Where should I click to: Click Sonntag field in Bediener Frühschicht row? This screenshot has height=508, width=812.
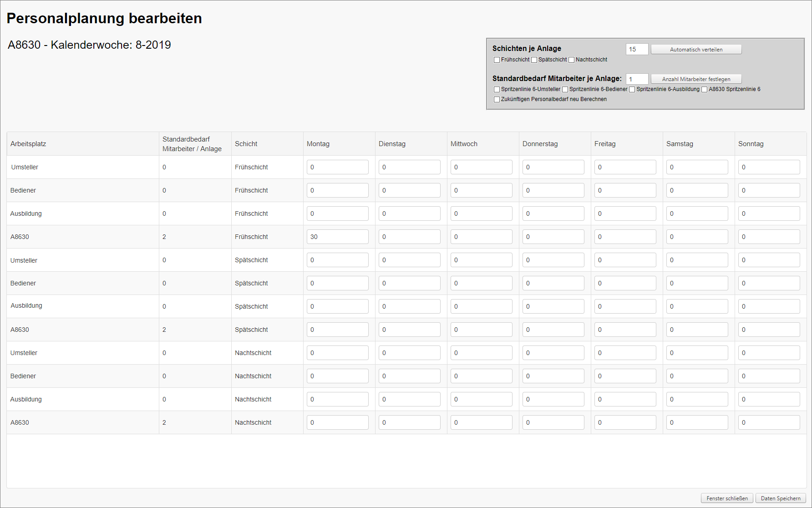click(x=769, y=190)
